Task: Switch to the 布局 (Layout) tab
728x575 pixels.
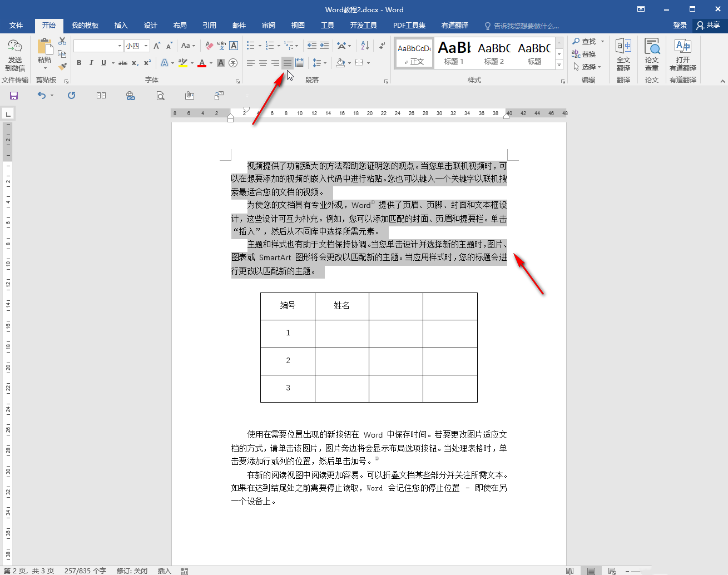Action: point(180,26)
